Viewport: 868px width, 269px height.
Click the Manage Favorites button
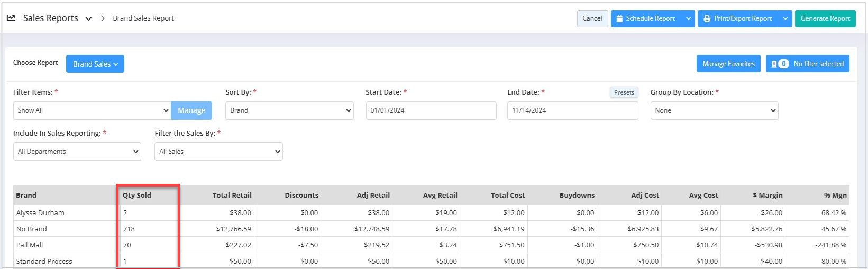click(x=728, y=64)
